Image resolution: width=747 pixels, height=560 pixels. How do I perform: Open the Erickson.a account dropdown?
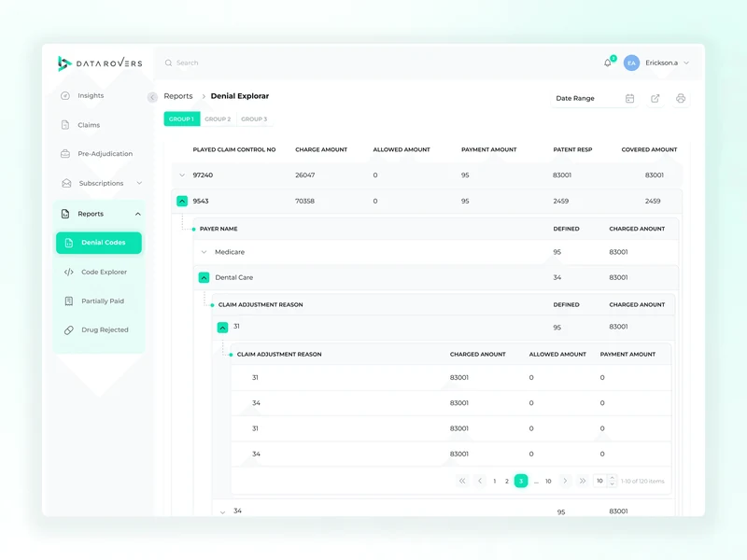(x=686, y=63)
